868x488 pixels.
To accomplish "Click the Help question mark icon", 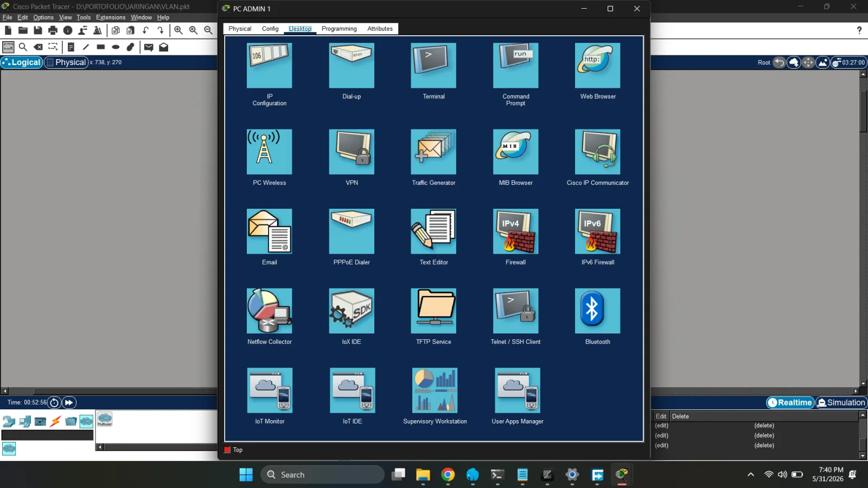I will pos(859,30).
